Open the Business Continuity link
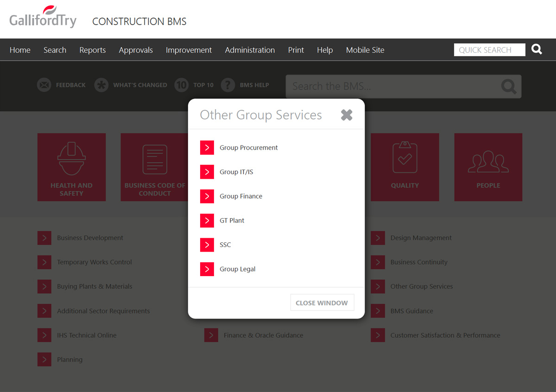This screenshot has height=392, width=556. point(419,262)
